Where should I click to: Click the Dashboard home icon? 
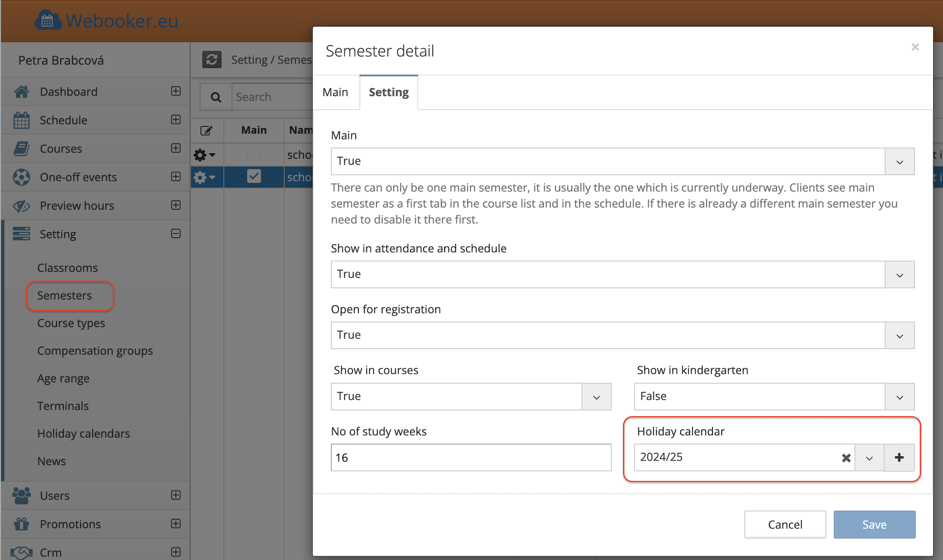[x=21, y=92]
